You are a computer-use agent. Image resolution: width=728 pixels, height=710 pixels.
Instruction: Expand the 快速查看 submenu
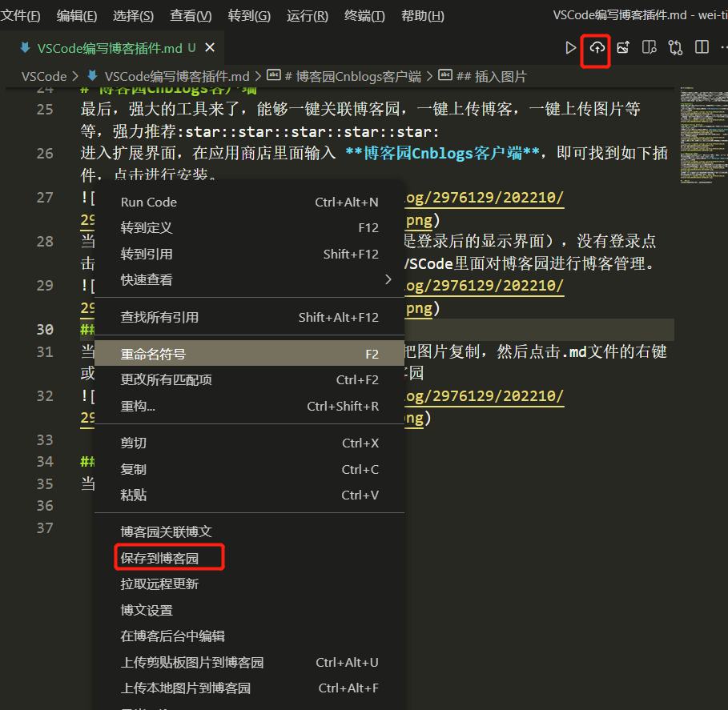249,279
